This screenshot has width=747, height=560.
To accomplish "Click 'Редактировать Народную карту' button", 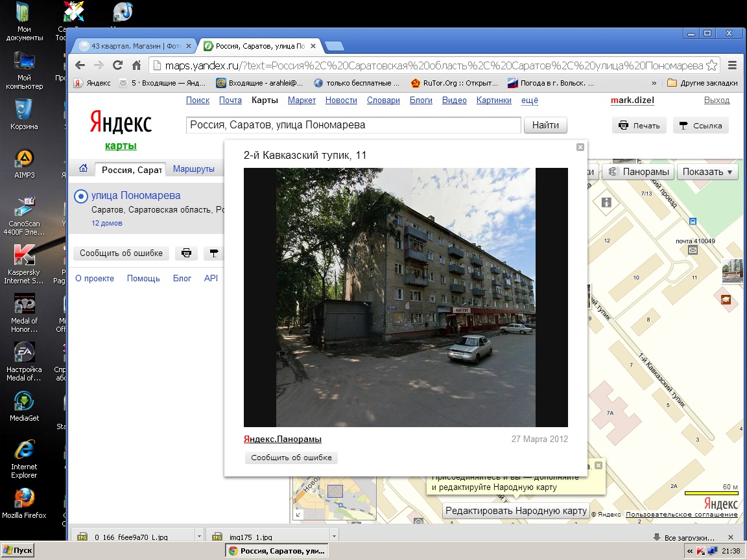I will 516,511.
